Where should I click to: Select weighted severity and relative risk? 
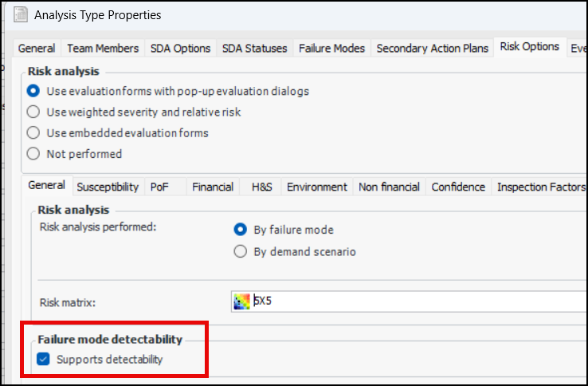click(33, 112)
